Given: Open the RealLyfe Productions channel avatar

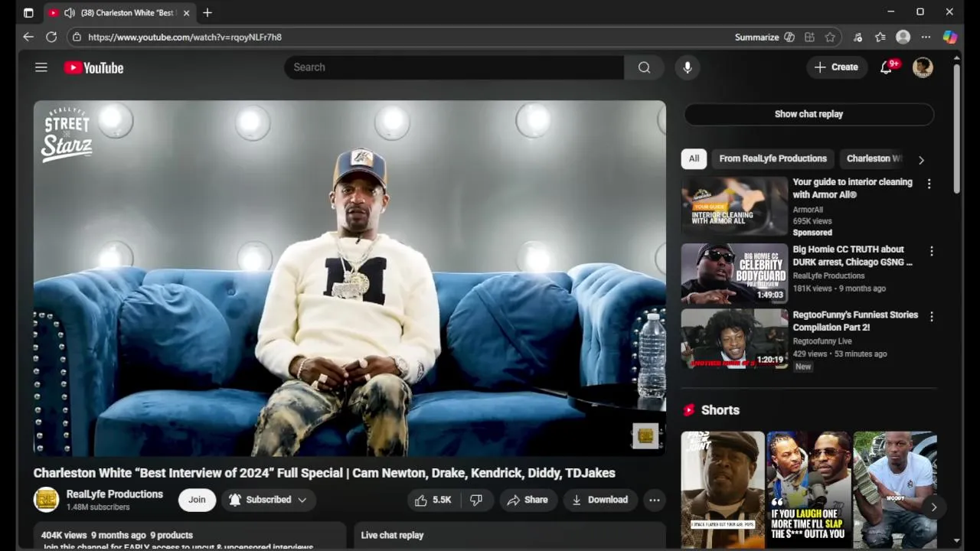Looking at the screenshot, I should (46, 500).
